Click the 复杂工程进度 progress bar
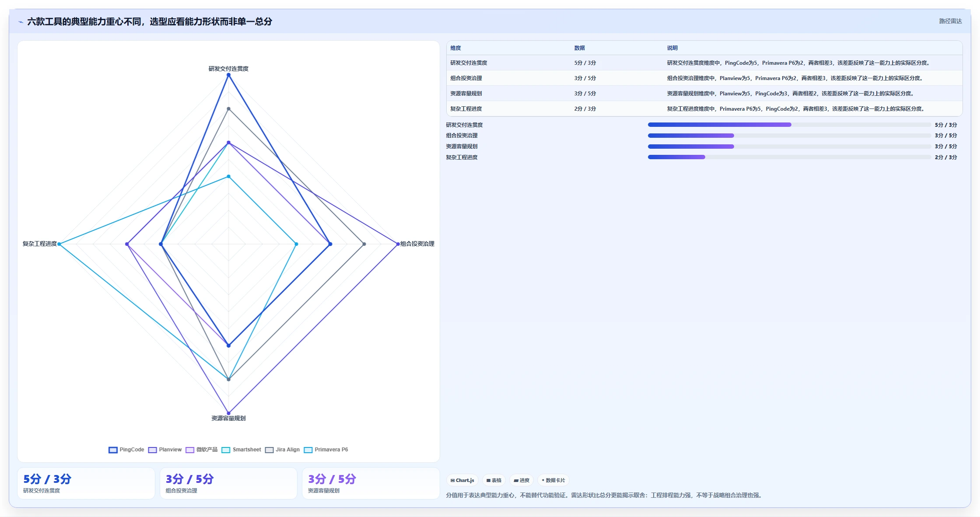Screen dimensions: 980x517 click(789, 157)
